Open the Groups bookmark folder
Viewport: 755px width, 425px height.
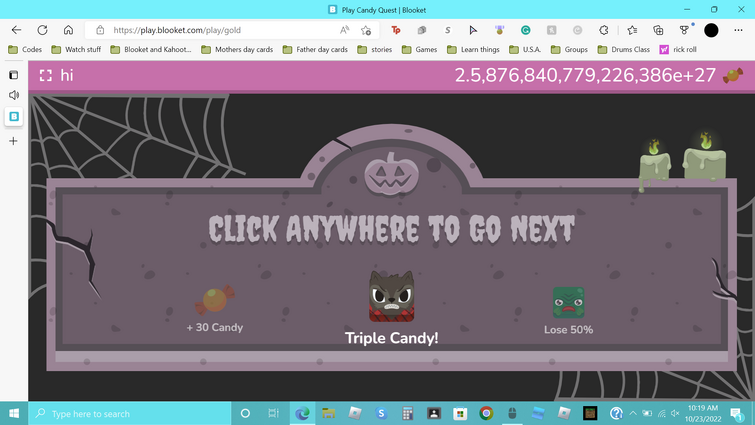[569, 49]
